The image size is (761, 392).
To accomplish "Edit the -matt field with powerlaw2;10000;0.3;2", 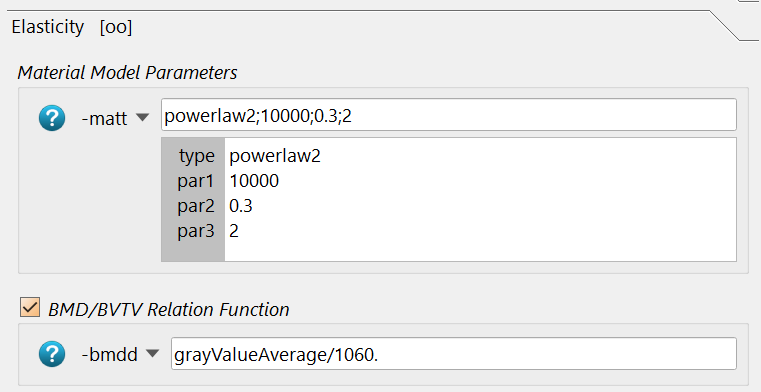I will coord(448,115).
